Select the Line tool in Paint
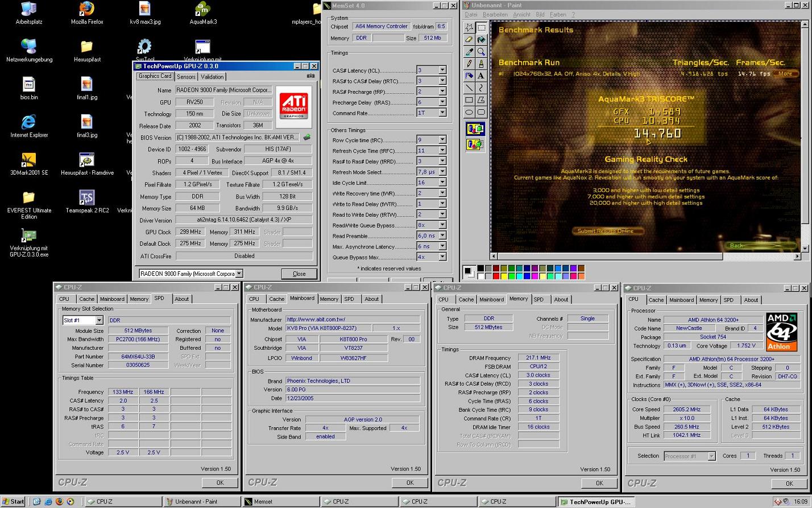This screenshot has height=508, width=812. (469, 88)
